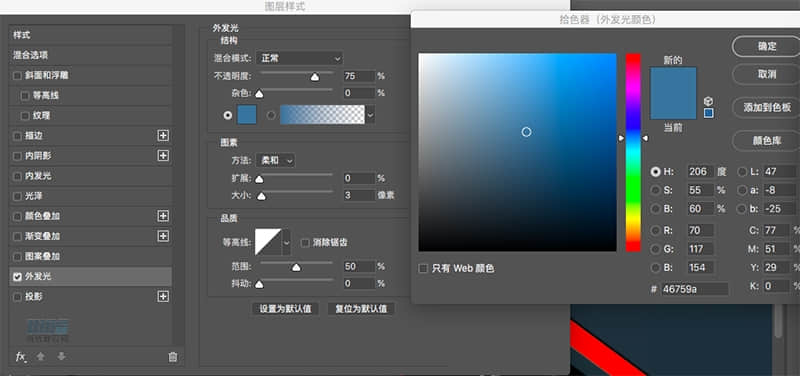Screen dimensions: 800x376
Task: Enable 消除锯齿 checkbox
Action: point(305,242)
